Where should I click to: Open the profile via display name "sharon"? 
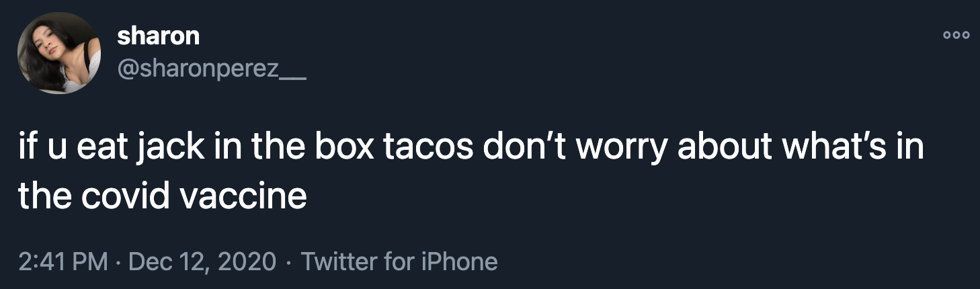[158, 36]
